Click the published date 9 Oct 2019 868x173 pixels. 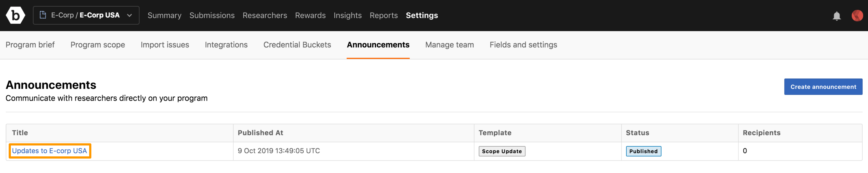(279, 151)
